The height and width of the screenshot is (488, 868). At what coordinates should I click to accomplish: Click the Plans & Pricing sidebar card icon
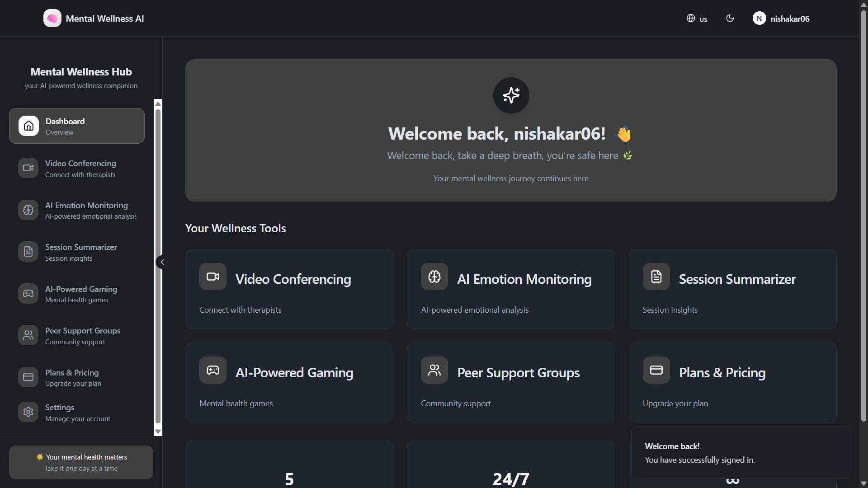[28, 377]
